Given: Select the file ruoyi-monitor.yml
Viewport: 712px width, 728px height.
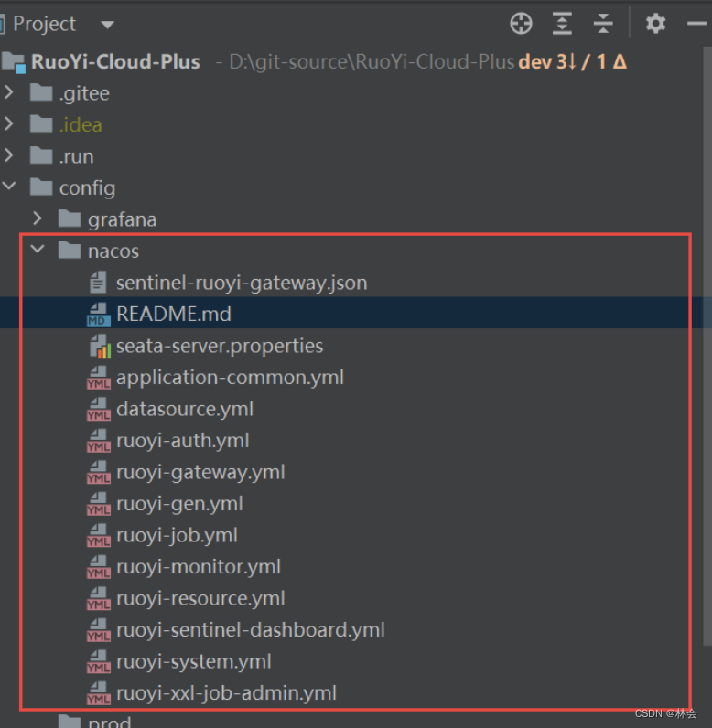Looking at the screenshot, I should (199, 567).
